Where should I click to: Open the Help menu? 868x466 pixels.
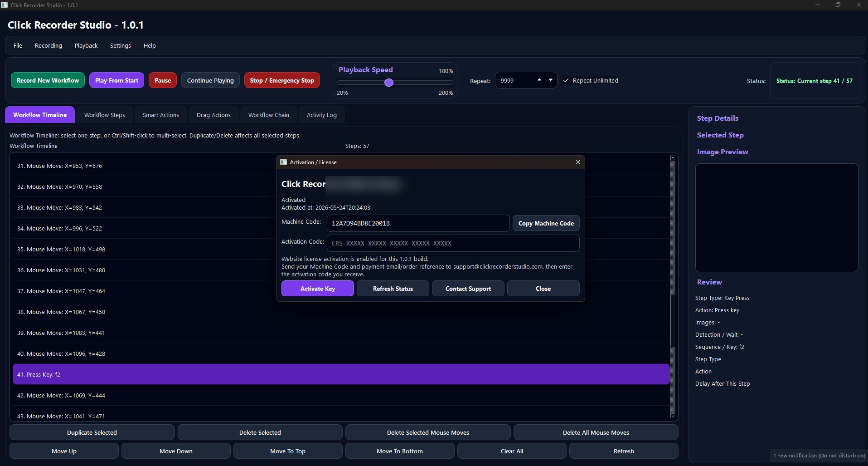[150, 45]
